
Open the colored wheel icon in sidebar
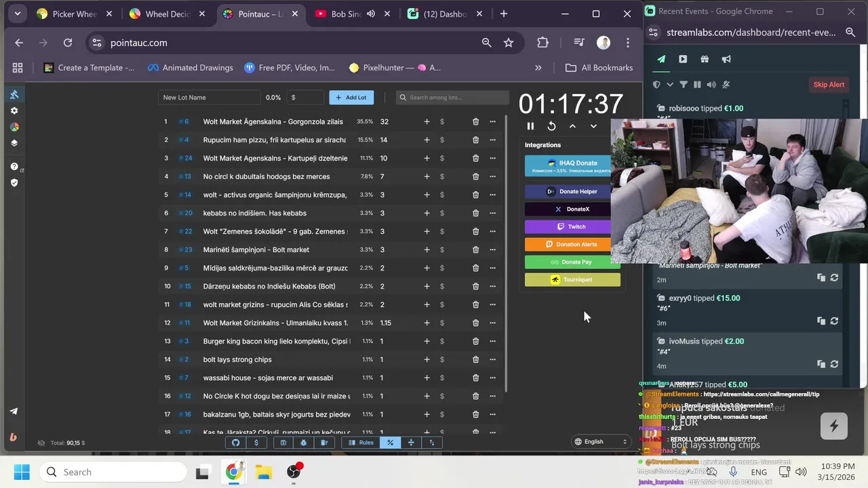click(14, 127)
